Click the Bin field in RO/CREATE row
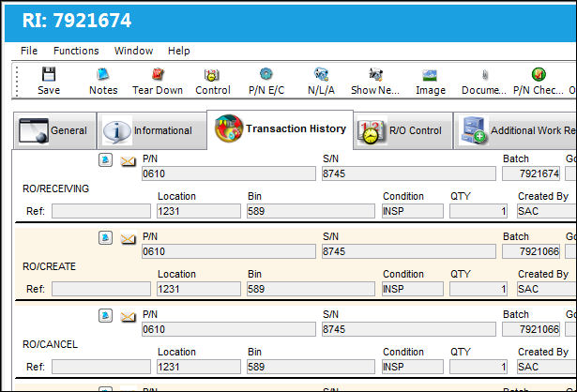 311,289
